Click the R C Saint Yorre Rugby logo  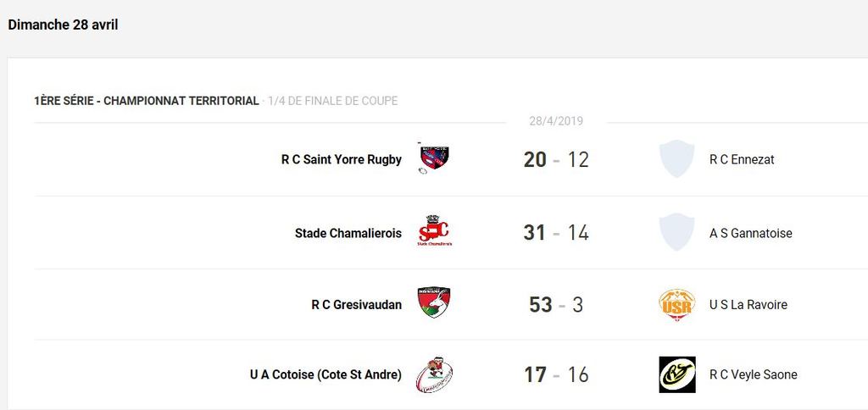coord(434,158)
